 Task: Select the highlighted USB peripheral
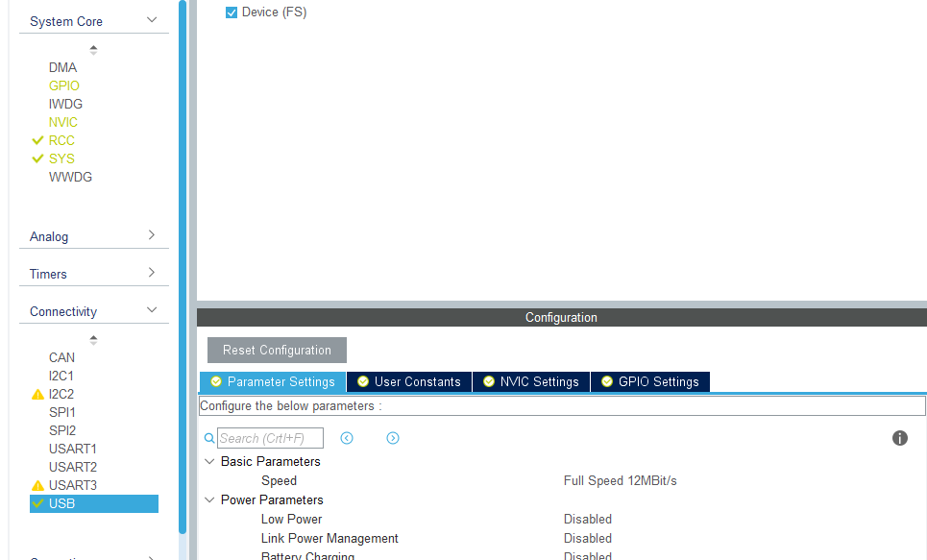(94, 504)
